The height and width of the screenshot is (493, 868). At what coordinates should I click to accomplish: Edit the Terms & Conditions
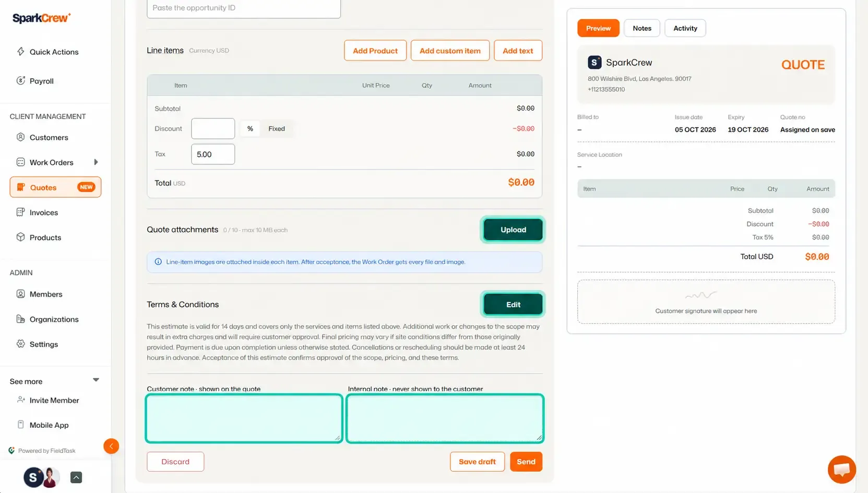click(x=513, y=305)
